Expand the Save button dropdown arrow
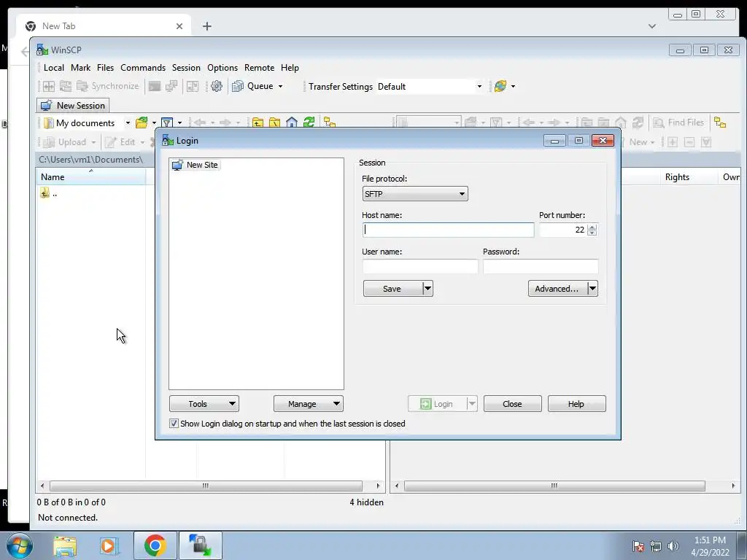The height and width of the screenshot is (560, 747). [x=427, y=289]
